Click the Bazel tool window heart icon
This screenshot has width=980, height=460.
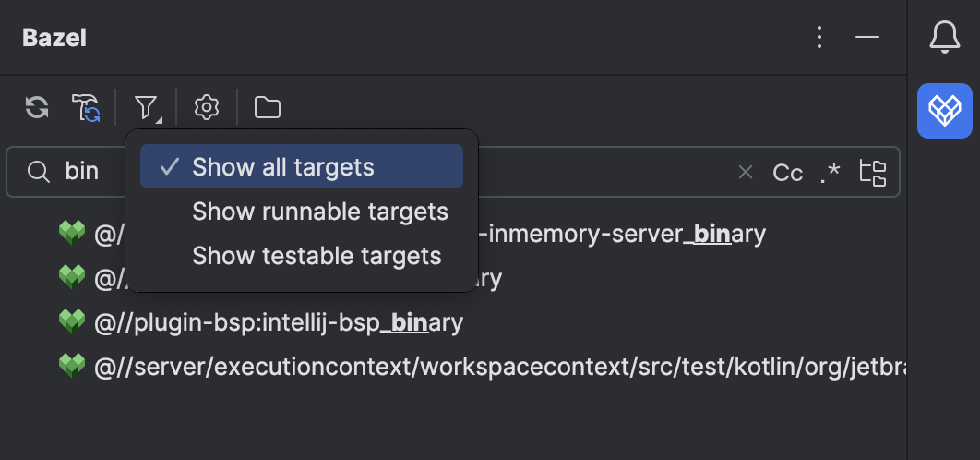[944, 111]
